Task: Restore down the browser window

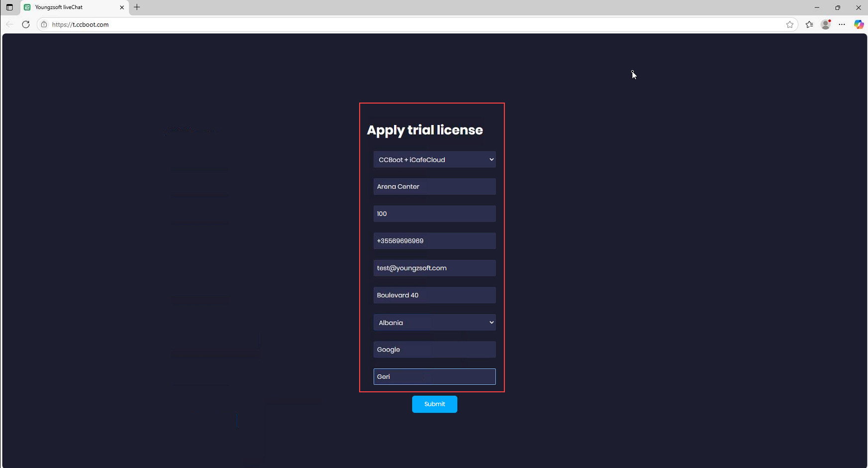Action: [x=838, y=7]
